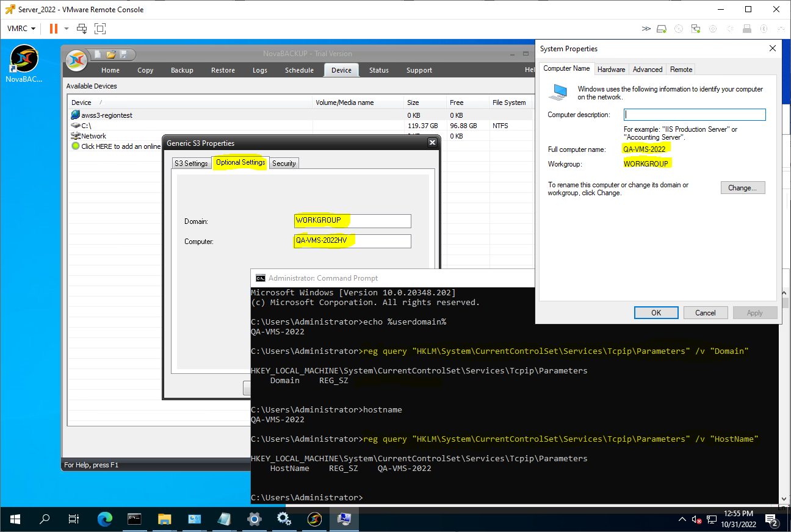Select the Network device icon in list
791x532 pixels.
click(75, 136)
